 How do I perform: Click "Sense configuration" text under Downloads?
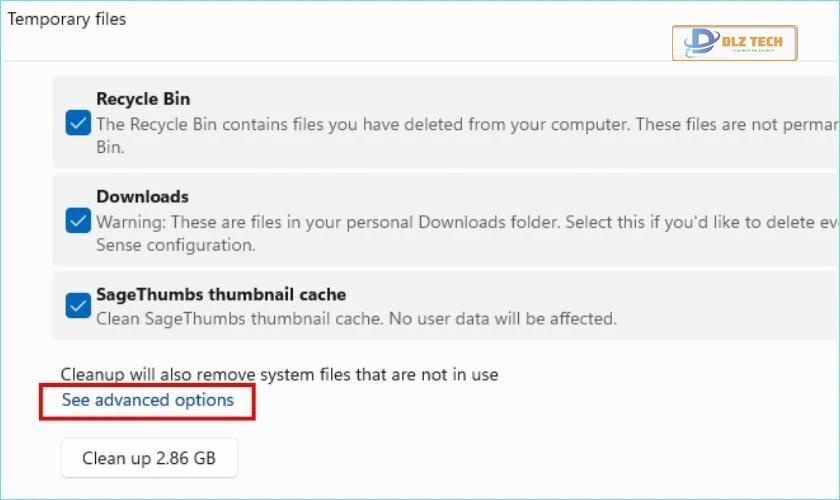tap(175, 245)
